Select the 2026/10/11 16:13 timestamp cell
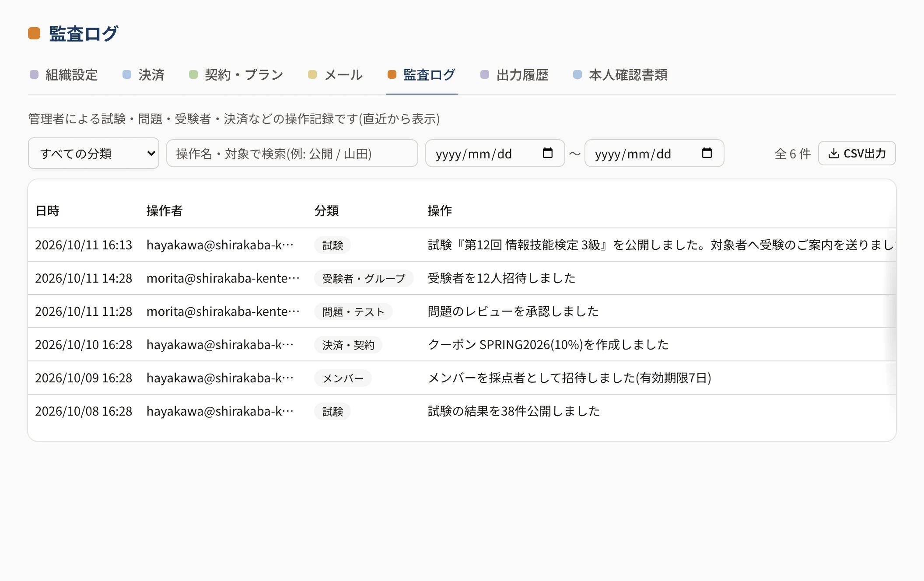Screen dimensions: 924x581 tap(84, 245)
